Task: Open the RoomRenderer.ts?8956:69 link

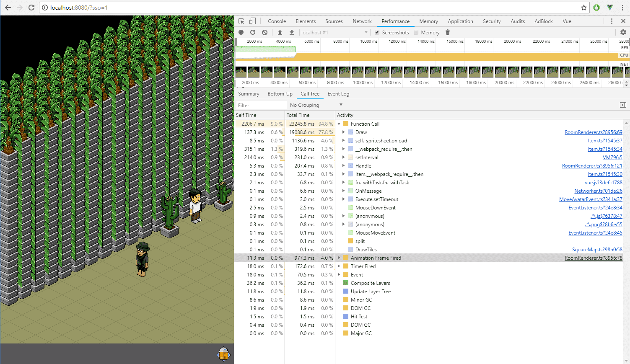Action: pyautogui.click(x=594, y=132)
